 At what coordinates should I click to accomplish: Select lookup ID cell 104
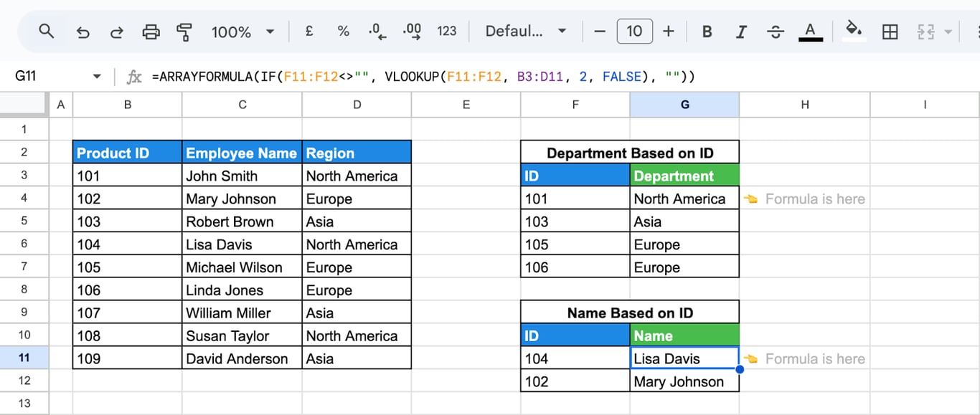[x=575, y=358]
